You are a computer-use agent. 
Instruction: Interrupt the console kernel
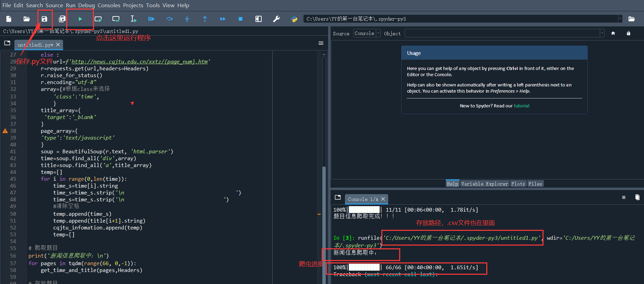[x=624, y=197]
